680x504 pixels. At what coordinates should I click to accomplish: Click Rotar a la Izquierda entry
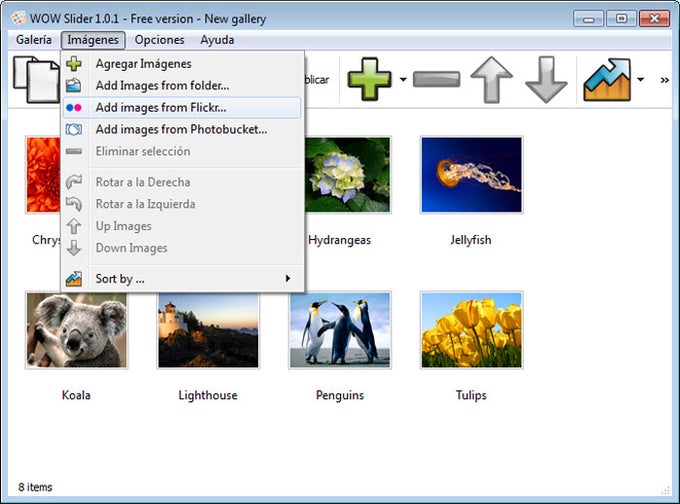tap(182, 204)
